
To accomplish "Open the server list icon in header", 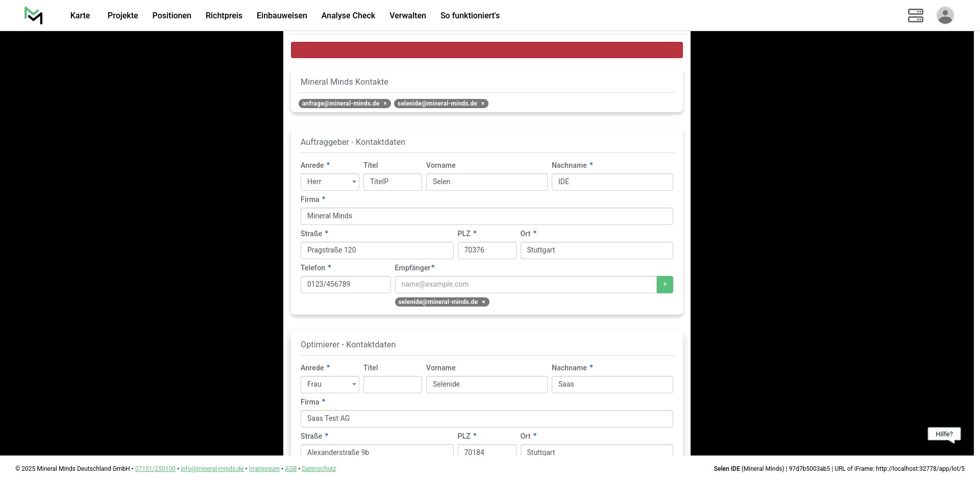I will (x=915, y=15).
